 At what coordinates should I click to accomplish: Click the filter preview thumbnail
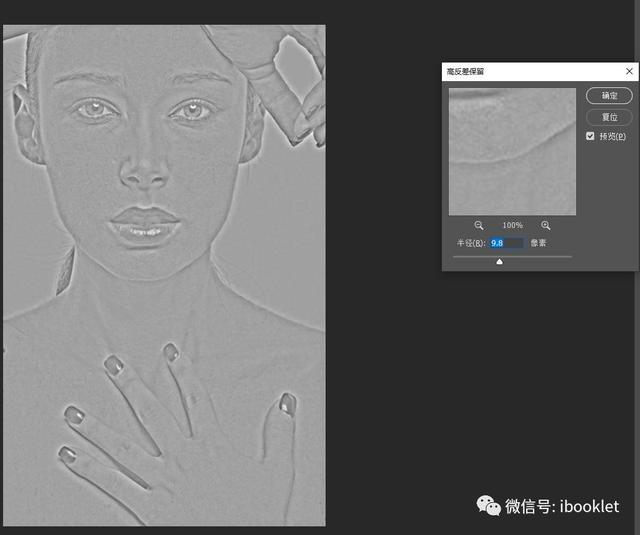click(x=512, y=151)
